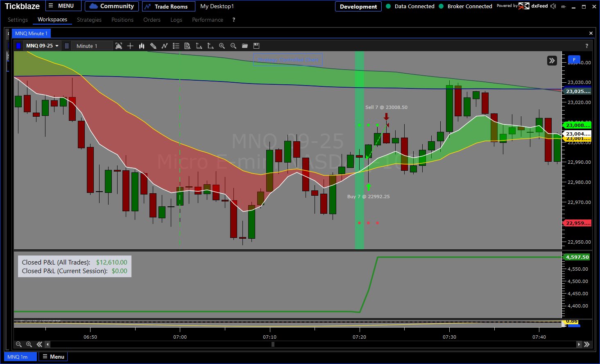This screenshot has height=364, width=600.
Task: Click the zoom out magnifier in toolbar
Action: tap(233, 46)
